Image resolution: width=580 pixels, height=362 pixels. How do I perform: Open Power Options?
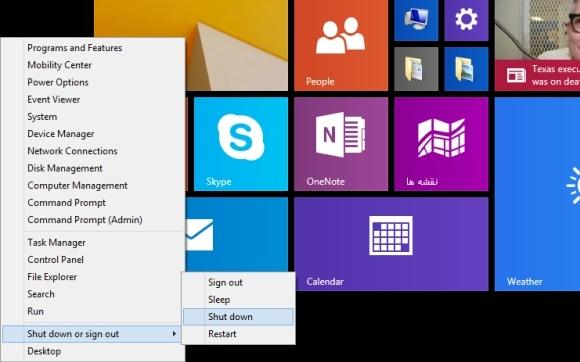pyautogui.click(x=58, y=82)
